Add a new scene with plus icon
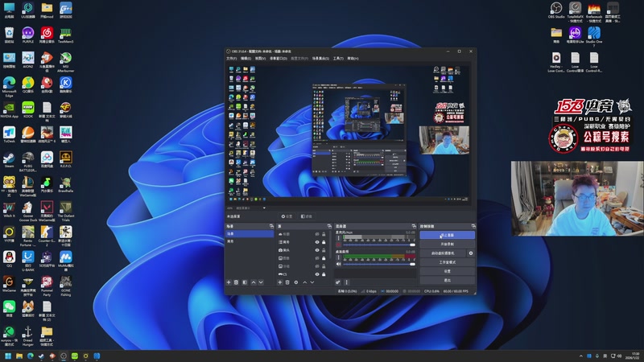This screenshot has width=644, height=362. tap(229, 282)
